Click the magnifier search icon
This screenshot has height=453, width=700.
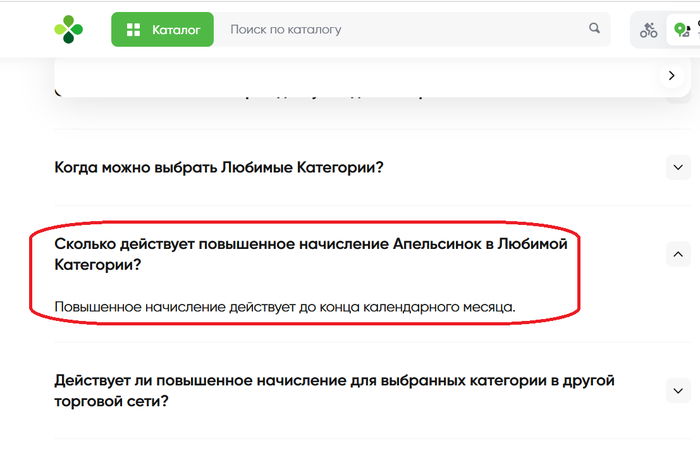[x=595, y=29]
